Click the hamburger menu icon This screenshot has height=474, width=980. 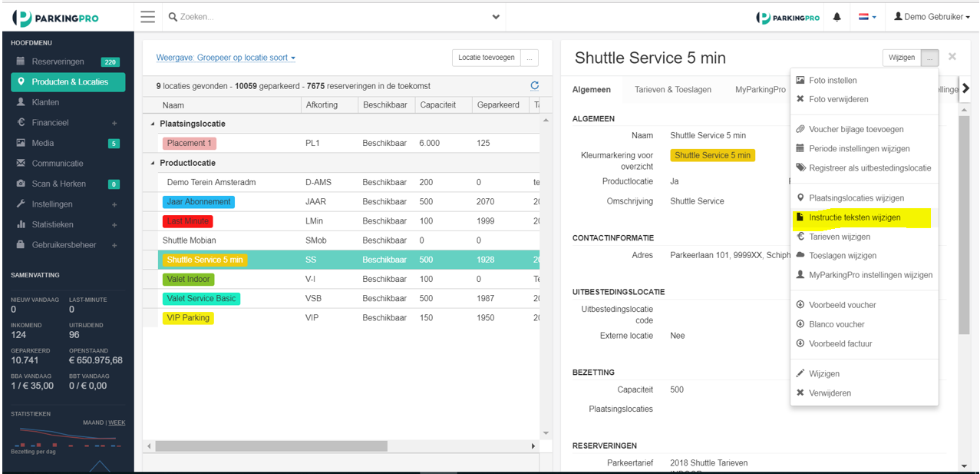(x=147, y=17)
